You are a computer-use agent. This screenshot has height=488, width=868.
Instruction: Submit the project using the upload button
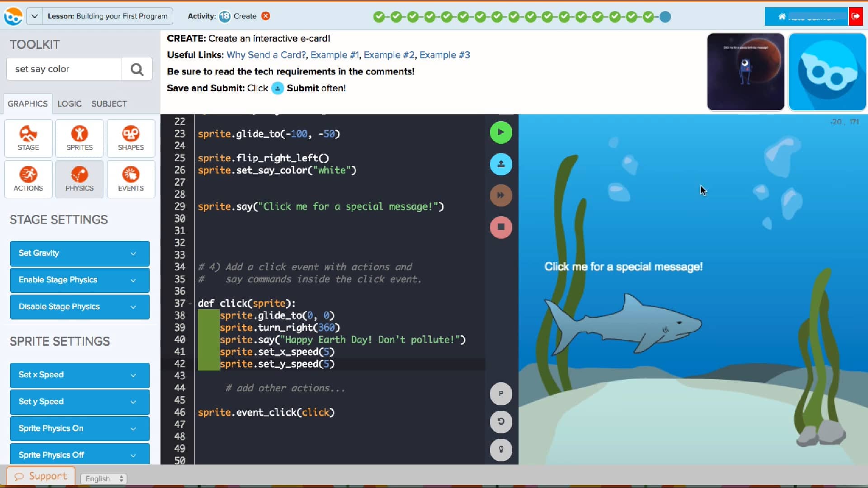501,164
